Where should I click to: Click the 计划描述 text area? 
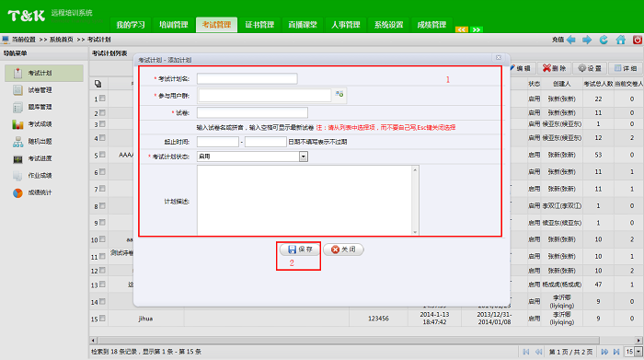click(x=305, y=200)
